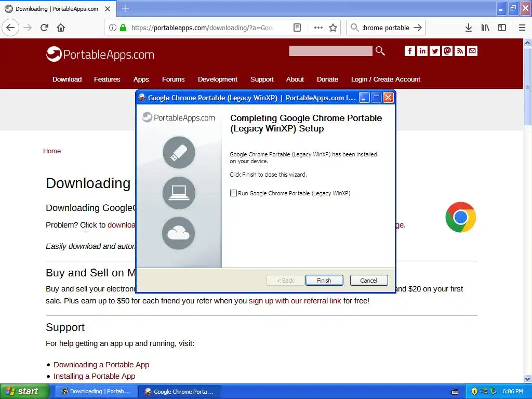The height and width of the screenshot is (399, 532).
Task: Open the Donate menu item
Action: point(327,79)
